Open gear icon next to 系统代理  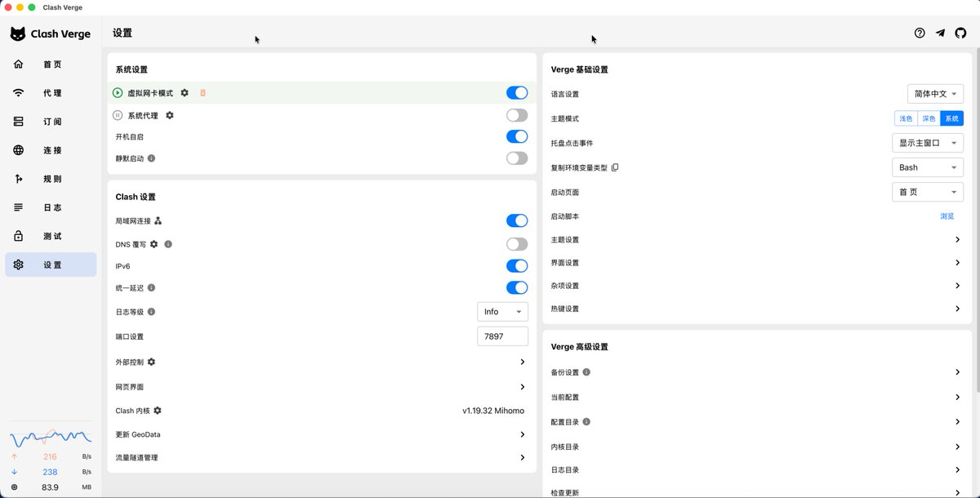(x=170, y=115)
